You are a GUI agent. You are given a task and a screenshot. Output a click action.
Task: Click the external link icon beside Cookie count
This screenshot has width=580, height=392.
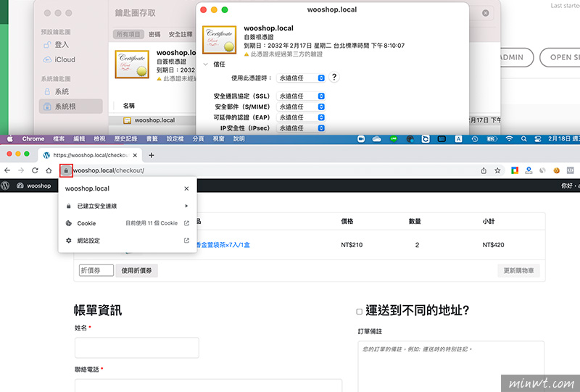pos(186,223)
